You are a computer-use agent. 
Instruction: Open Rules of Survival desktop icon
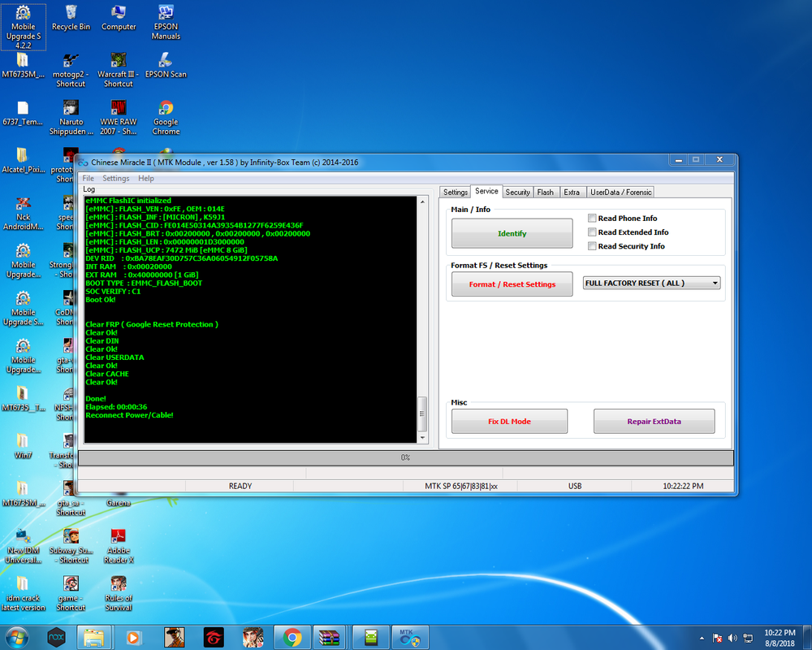point(119,594)
